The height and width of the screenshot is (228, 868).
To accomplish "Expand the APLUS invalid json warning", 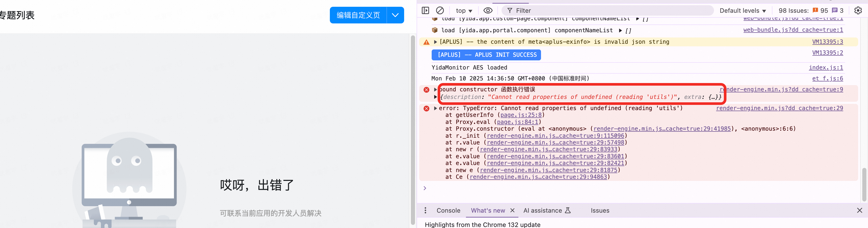I will point(435,42).
